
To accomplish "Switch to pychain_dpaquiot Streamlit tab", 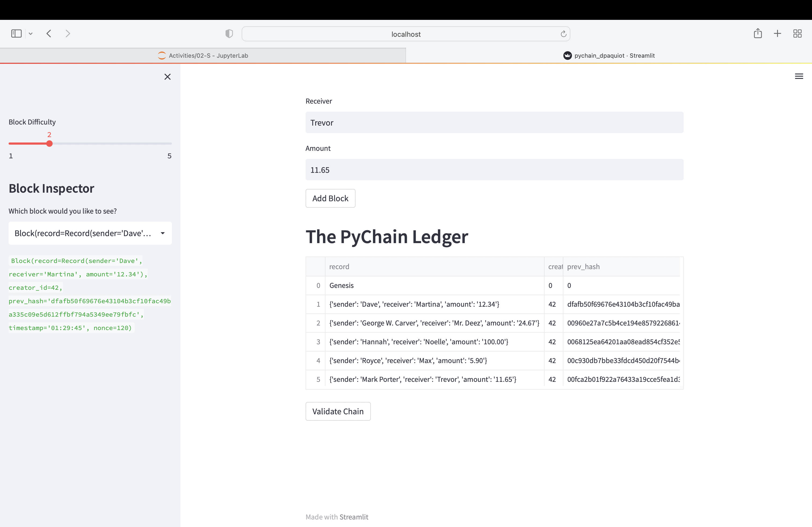I will [609, 56].
